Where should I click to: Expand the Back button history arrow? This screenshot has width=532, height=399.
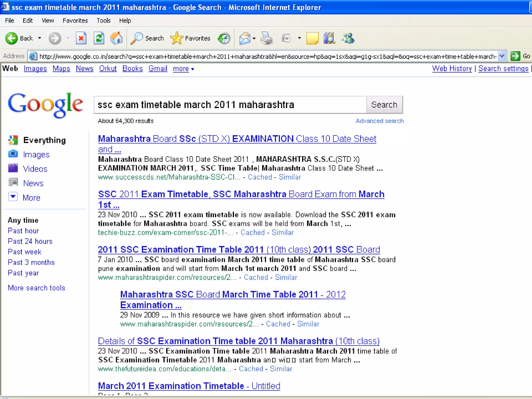[40, 38]
